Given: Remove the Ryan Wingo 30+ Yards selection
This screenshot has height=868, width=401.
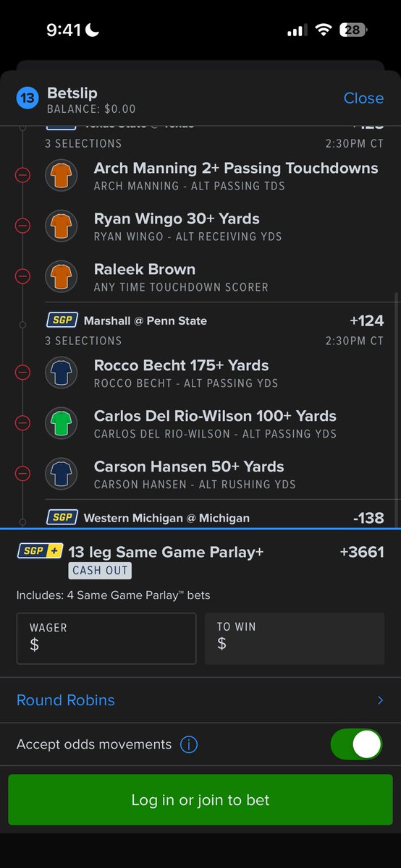Looking at the screenshot, I should [22, 226].
